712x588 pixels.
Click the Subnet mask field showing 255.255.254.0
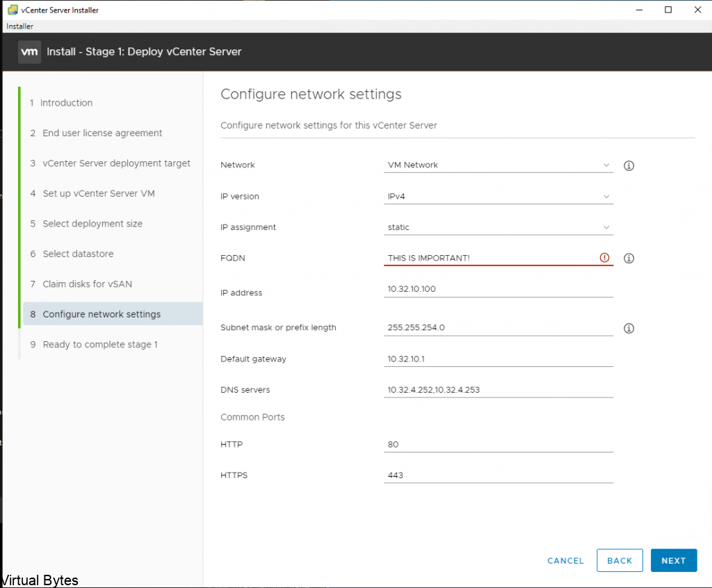coord(498,328)
